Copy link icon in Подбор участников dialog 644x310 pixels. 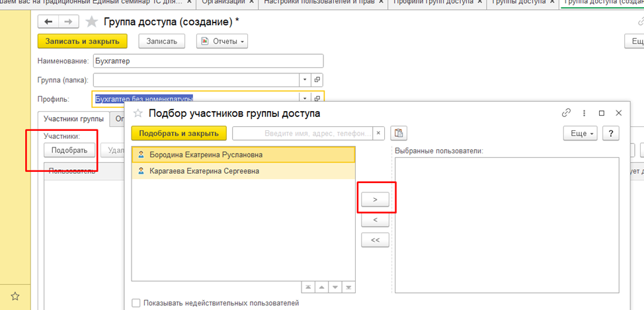(x=567, y=113)
